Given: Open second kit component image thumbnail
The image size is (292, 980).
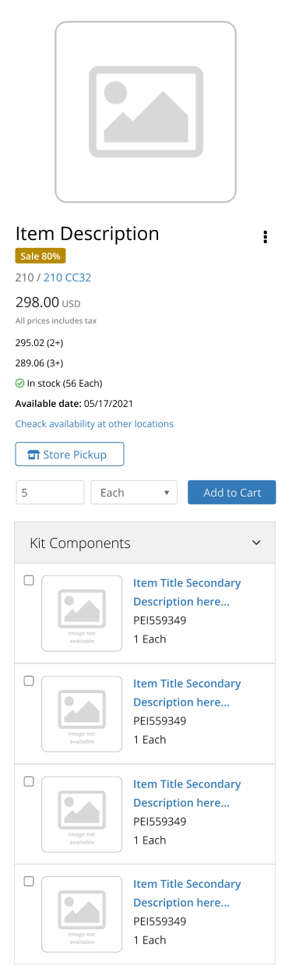Looking at the screenshot, I should coord(82,713).
